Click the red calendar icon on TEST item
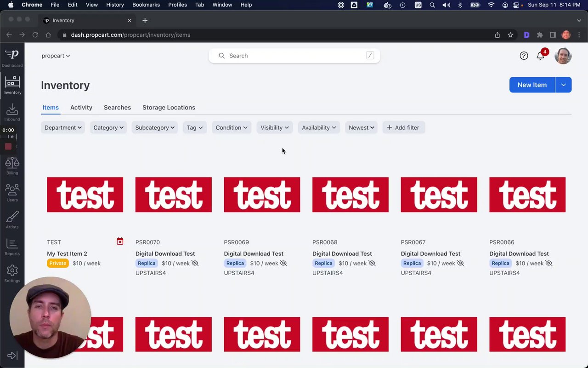The height and width of the screenshot is (368, 588). point(120,241)
